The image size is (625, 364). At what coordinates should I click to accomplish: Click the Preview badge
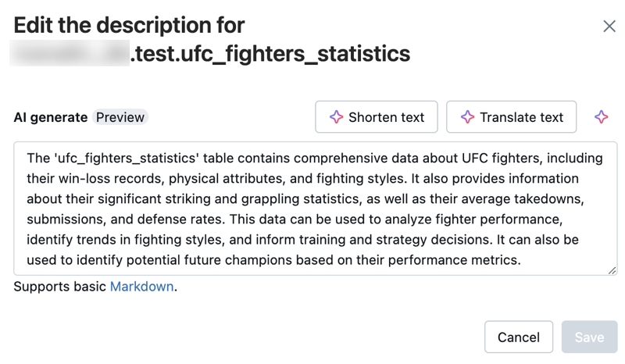[120, 117]
